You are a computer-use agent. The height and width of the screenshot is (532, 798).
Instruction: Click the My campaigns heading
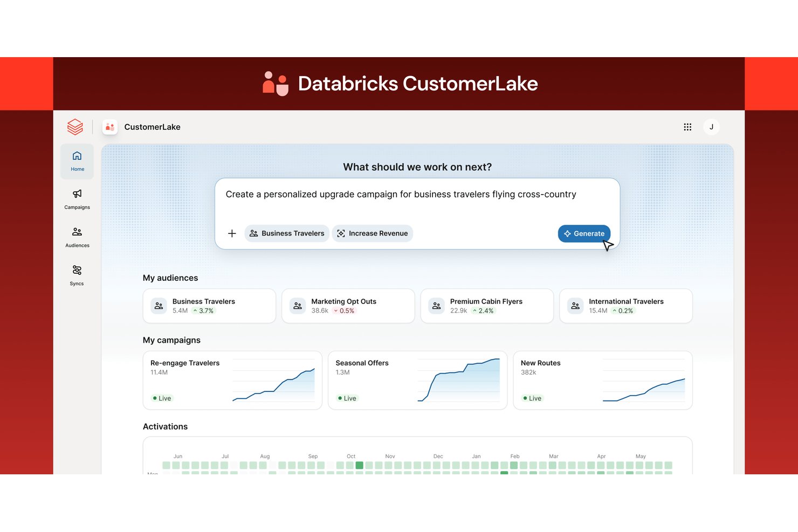click(171, 340)
